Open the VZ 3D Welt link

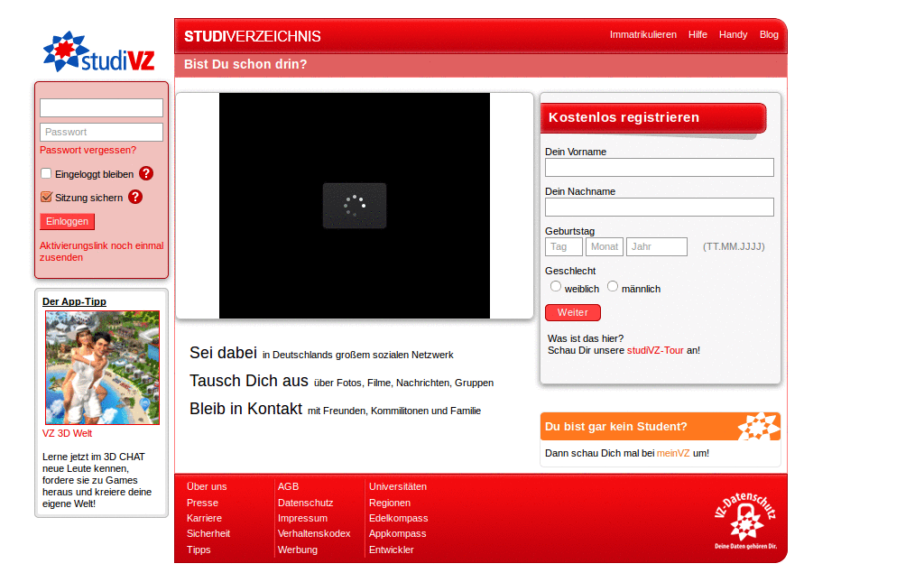click(x=67, y=433)
